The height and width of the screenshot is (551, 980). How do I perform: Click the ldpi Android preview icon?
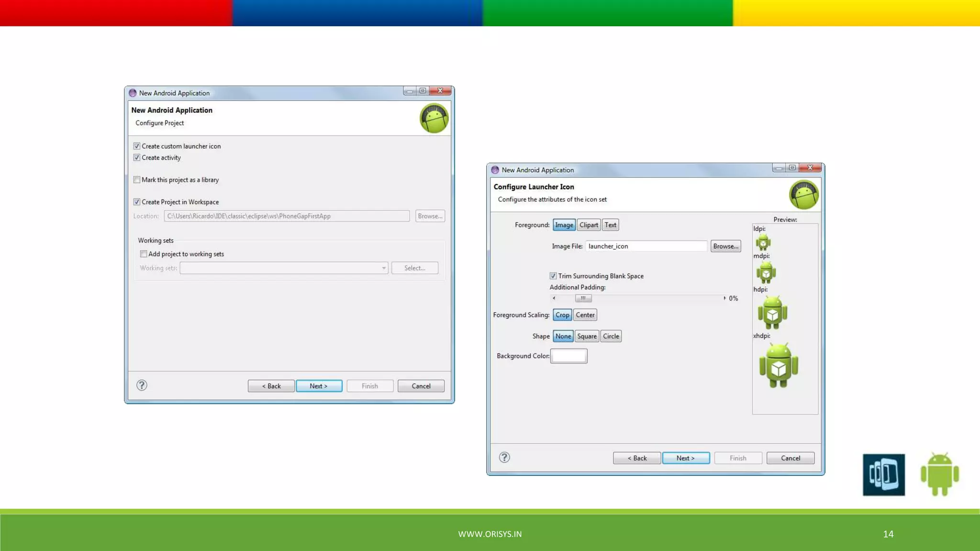click(763, 242)
